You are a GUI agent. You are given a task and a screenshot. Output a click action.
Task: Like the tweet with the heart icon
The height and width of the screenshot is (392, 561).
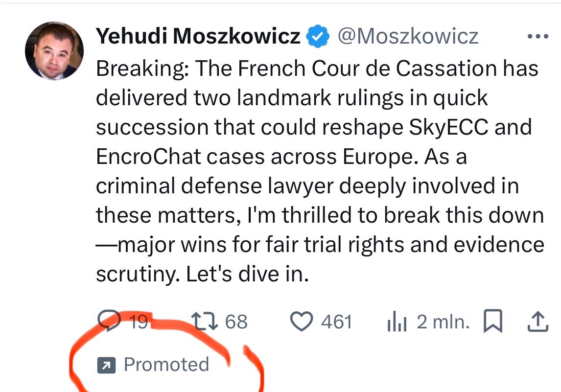302,321
